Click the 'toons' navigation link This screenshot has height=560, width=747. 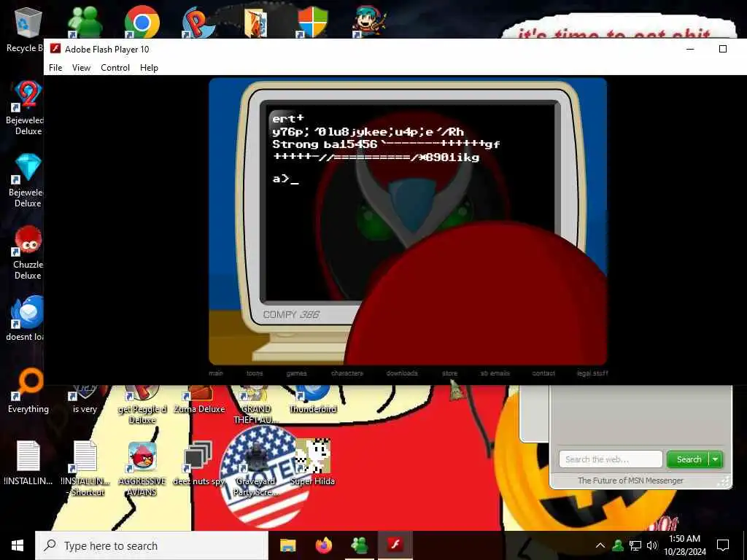coord(255,373)
